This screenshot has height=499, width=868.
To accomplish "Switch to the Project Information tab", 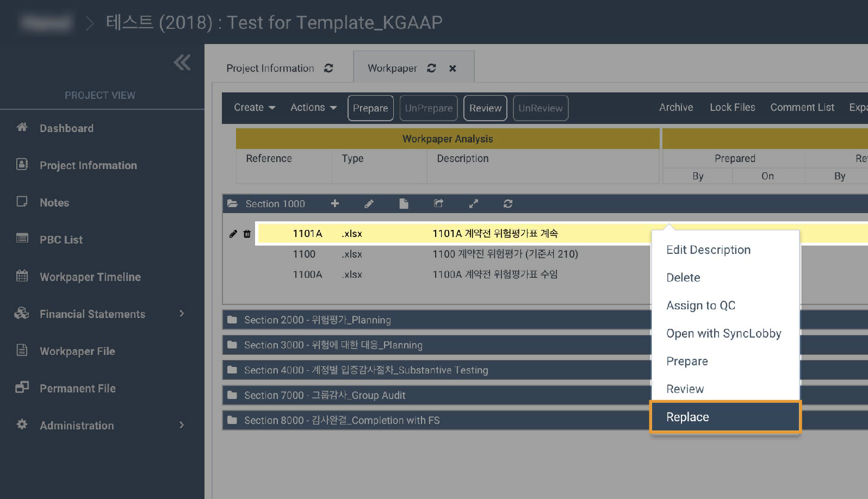I will 270,68.
